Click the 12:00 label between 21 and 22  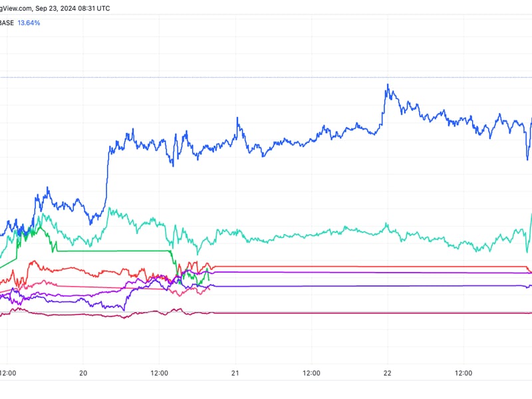[311, 374]
